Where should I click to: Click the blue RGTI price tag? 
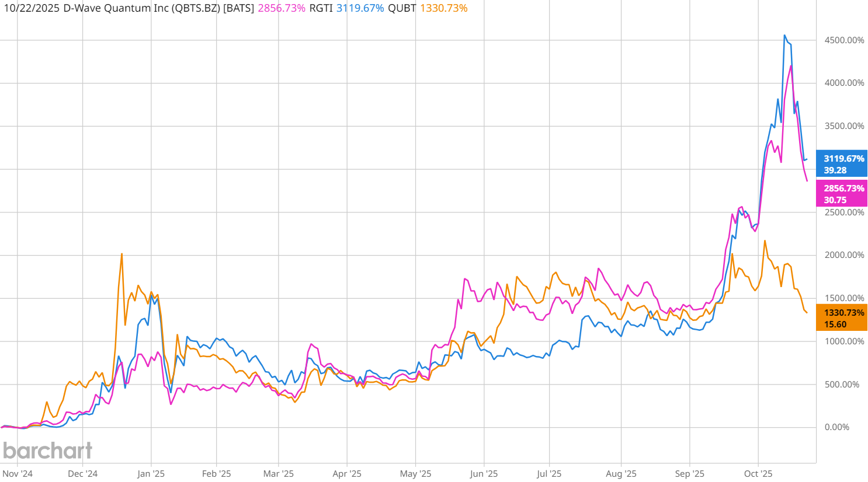coord(841,165)
